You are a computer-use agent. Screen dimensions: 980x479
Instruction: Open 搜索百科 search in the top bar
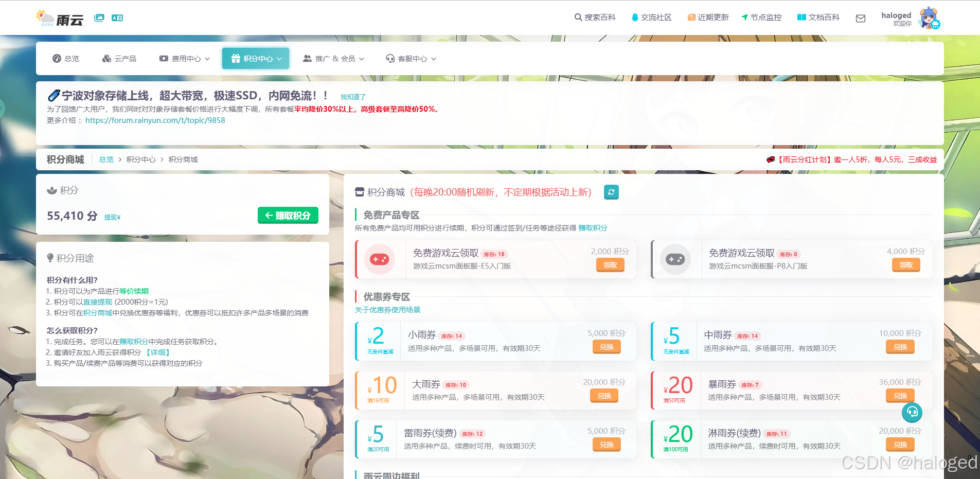coord(595,17)
